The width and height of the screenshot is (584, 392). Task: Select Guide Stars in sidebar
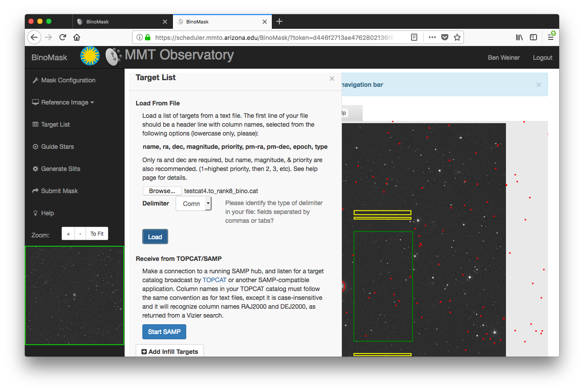coord(57,147)
